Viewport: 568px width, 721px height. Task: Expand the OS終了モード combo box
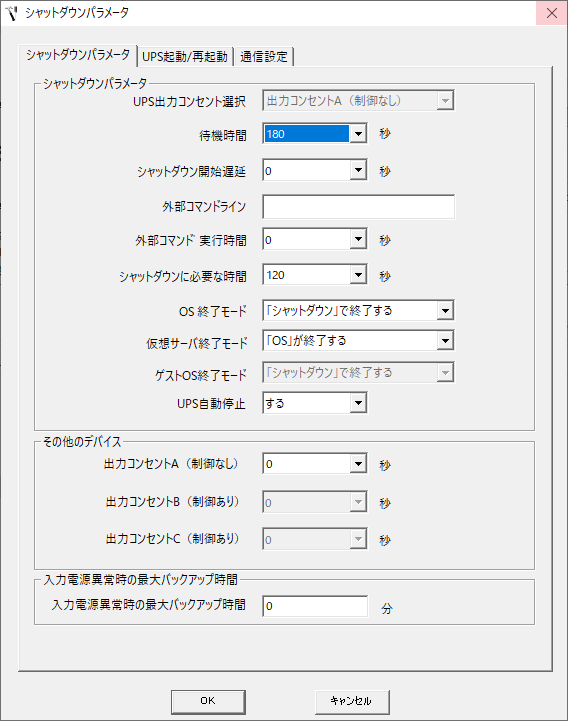pos(445,310)
